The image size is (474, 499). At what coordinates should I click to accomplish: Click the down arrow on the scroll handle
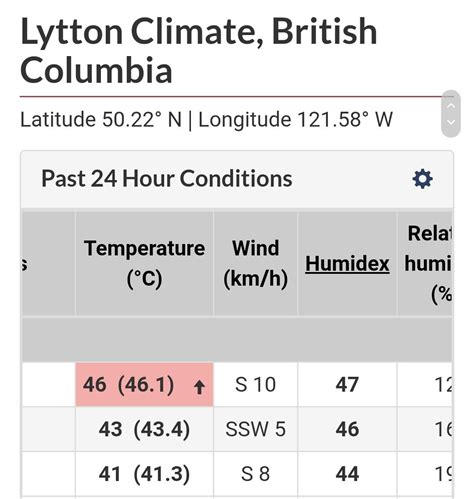tap(451, 122)
